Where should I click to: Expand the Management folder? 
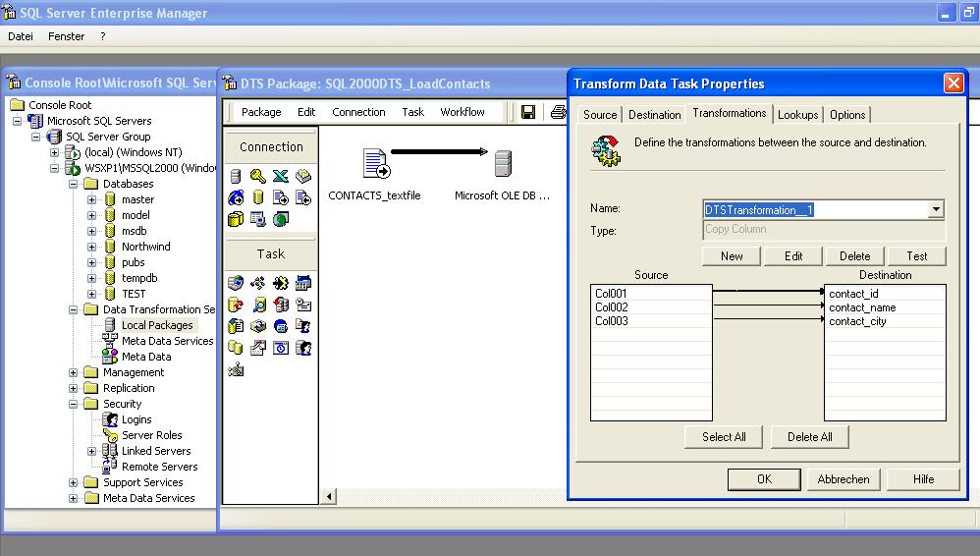[x=73, y=372]
